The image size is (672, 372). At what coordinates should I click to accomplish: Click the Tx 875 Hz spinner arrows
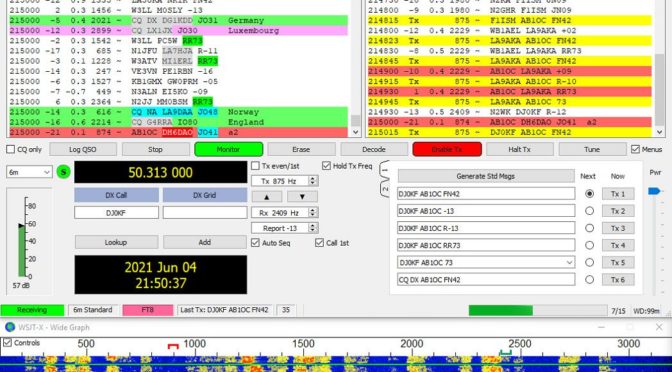point(313,181)
